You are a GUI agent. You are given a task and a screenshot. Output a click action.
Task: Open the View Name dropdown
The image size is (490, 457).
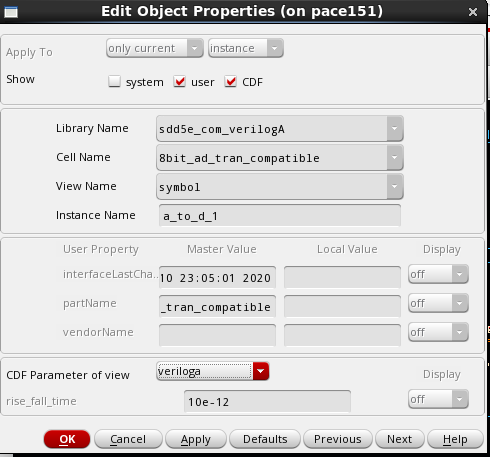[x=395, y=186]
